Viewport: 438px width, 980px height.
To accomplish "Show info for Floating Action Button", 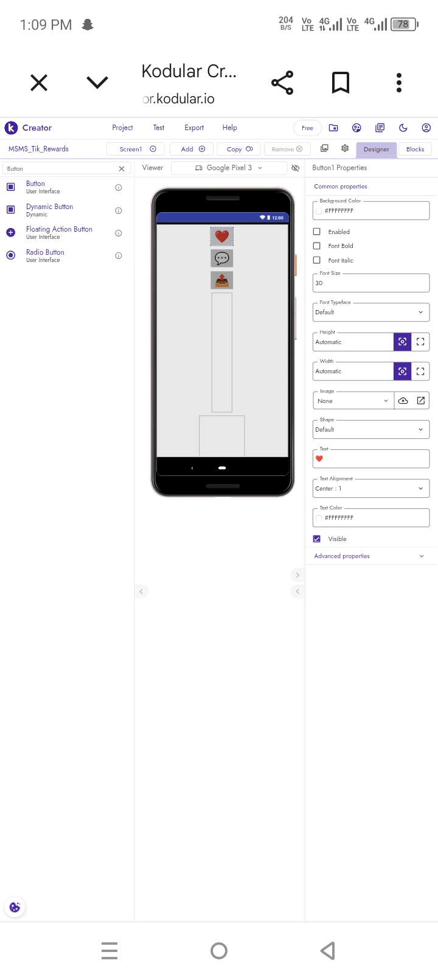I will point(119,233).
